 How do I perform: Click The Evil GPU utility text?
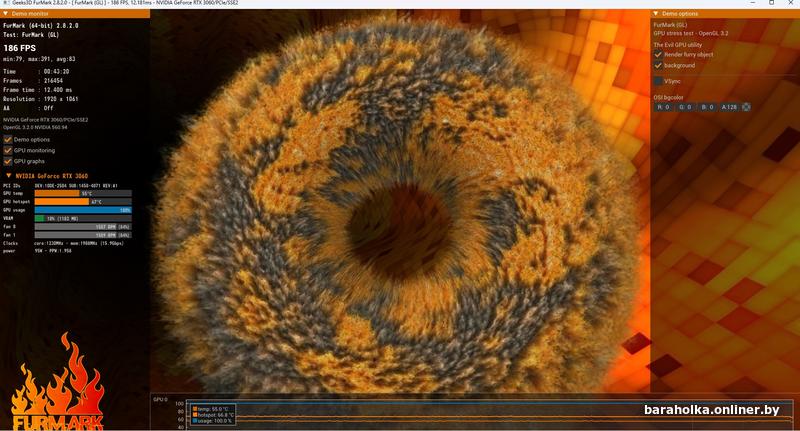click(678, 45)
